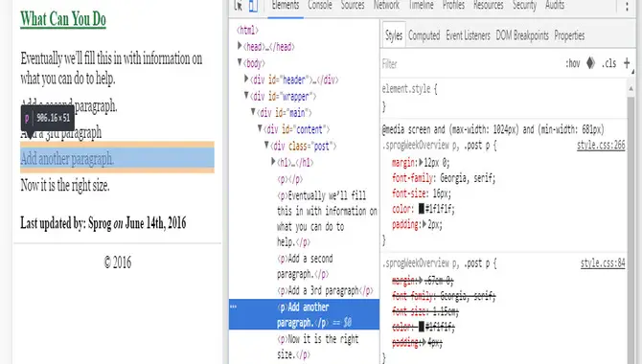Screen dimensions: 642x364
Task: Click the © 2016 footer text
Action: pos(118,262)
